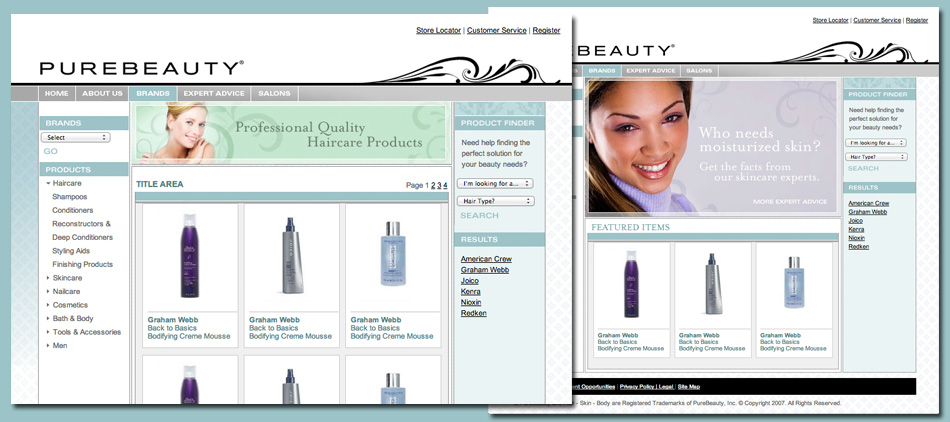Select the Nioxin result on the left page
Screen dimensions: 950x422
[x=471, y=301]
